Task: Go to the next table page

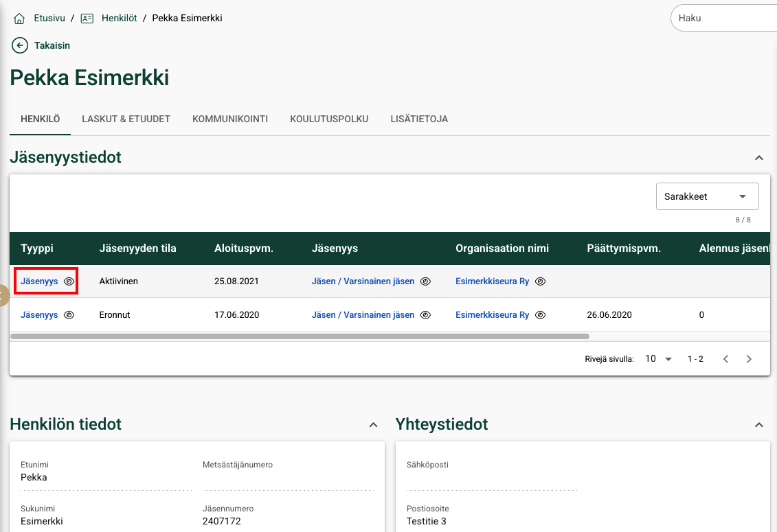Action: point(749,359)
